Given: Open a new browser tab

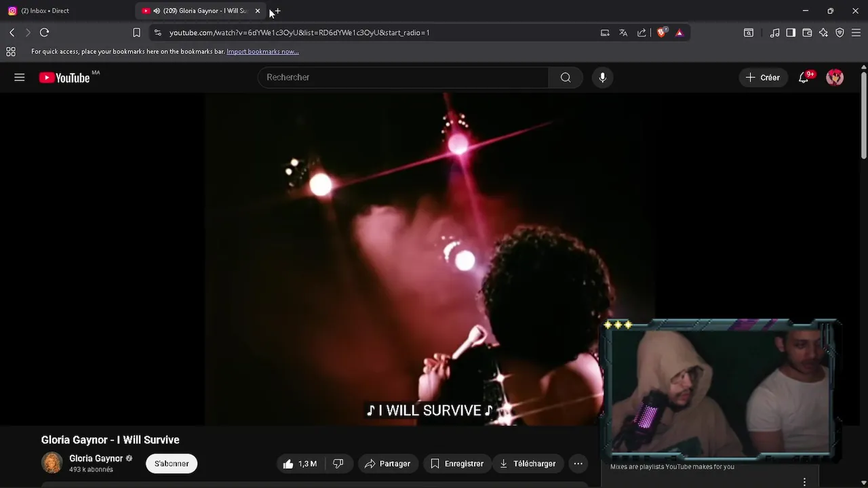Looking at the screenshot, I should pyautogui.click(x=277, y=11).
